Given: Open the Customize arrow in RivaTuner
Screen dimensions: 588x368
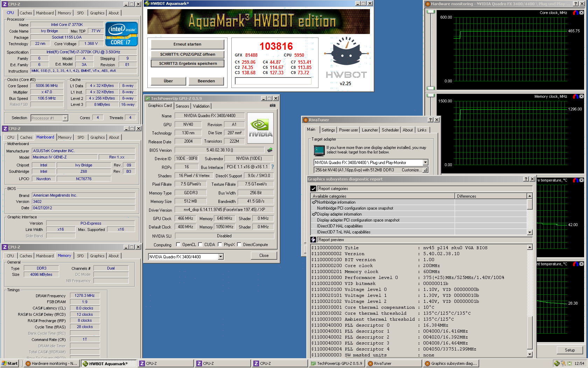Looking at the screenshot, I should pyautogui.click(x=425, y=170).
